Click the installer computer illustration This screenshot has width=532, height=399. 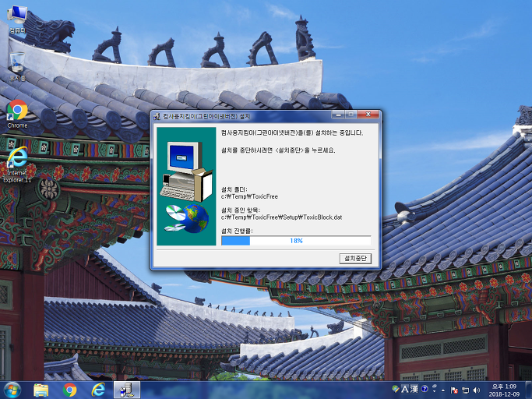(186, 186)
